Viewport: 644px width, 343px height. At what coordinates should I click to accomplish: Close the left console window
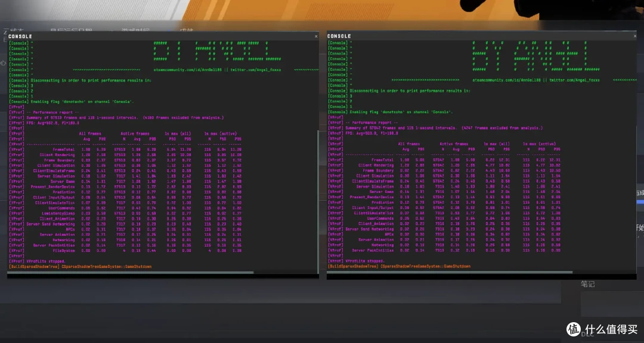click(316, 36)
